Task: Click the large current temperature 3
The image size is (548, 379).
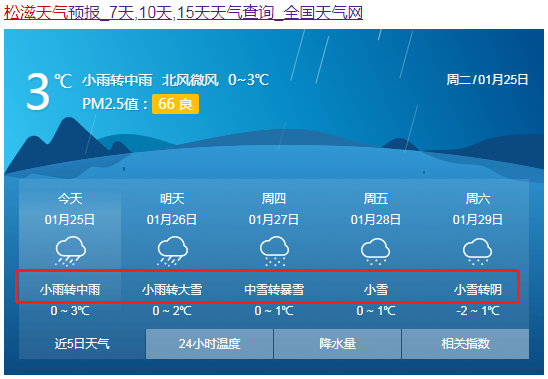Action: coord(38,92)
